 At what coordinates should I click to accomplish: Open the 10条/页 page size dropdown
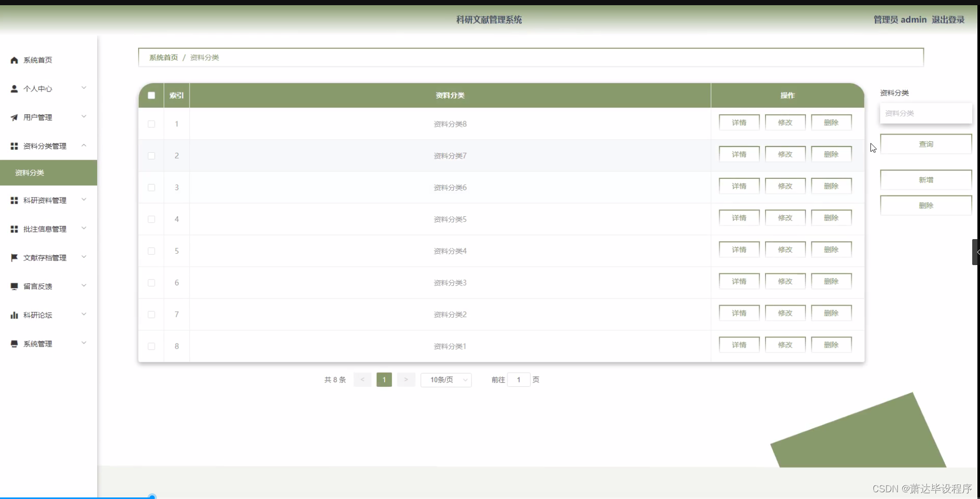446,380
